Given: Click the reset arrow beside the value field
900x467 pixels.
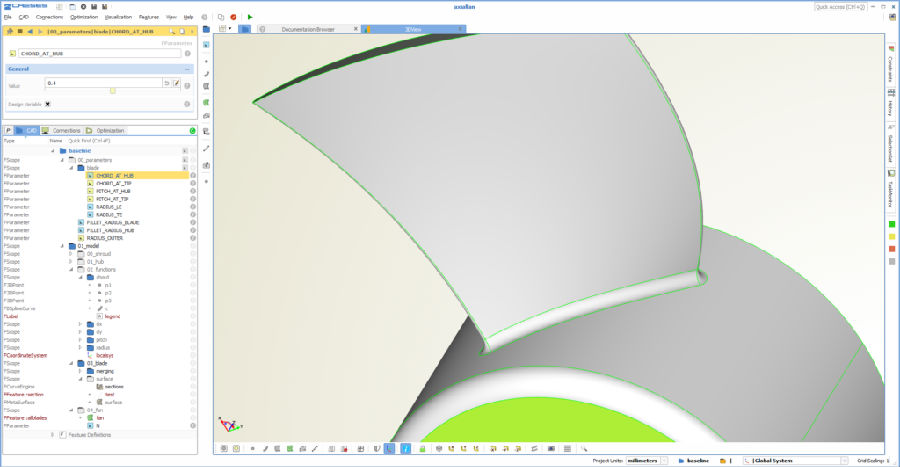Looking at the screenshot, I should click(166, 83).
